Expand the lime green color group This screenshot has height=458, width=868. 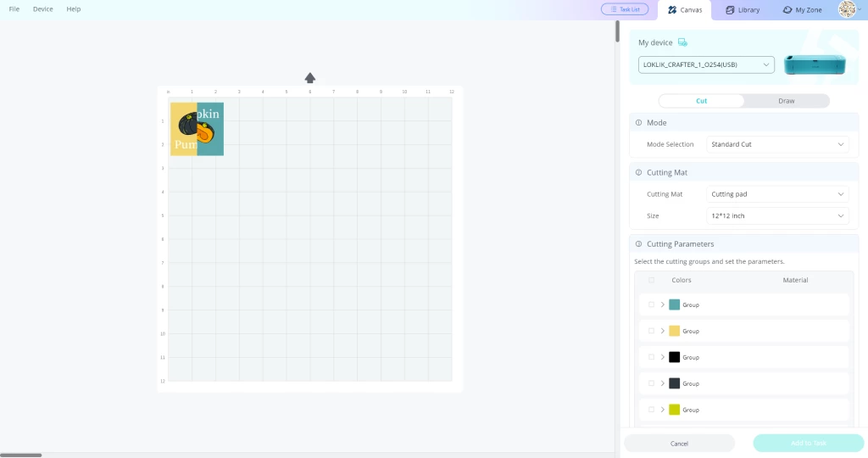[x=663, y=410]
